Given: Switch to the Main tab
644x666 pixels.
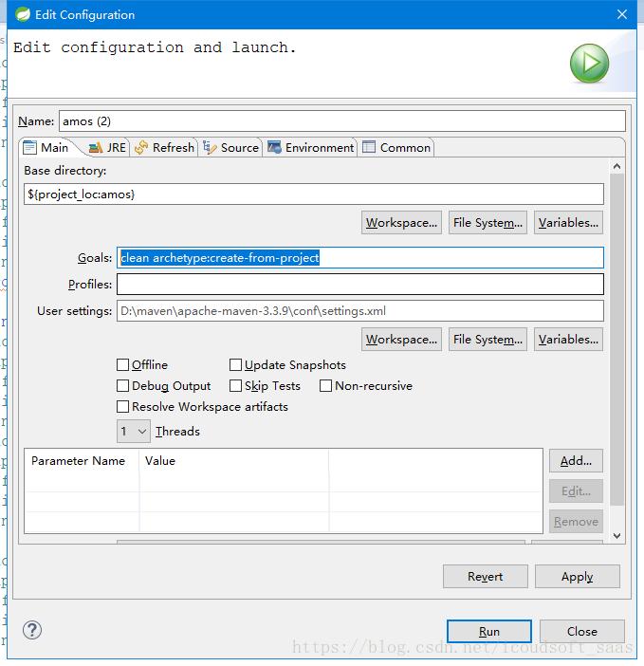Looking at the screenshot, I should pos(48,147).
